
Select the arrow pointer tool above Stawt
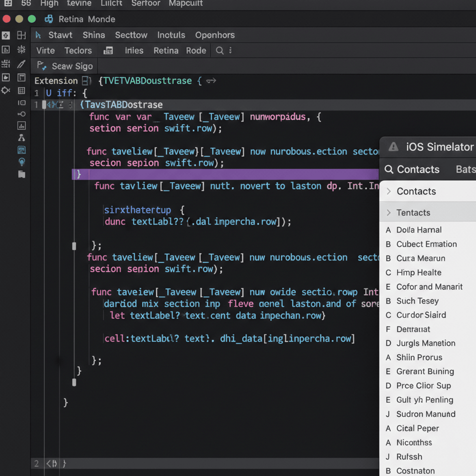(x=38, y=35)
